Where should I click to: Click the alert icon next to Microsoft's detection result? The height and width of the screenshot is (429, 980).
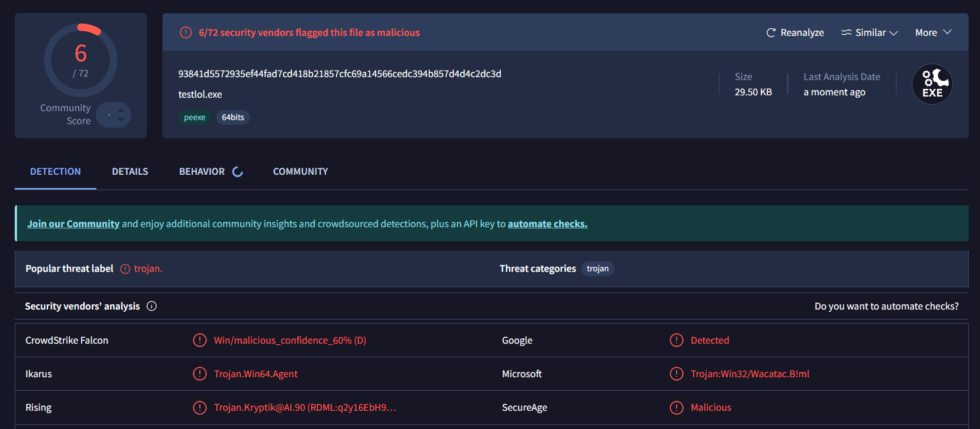677,374
